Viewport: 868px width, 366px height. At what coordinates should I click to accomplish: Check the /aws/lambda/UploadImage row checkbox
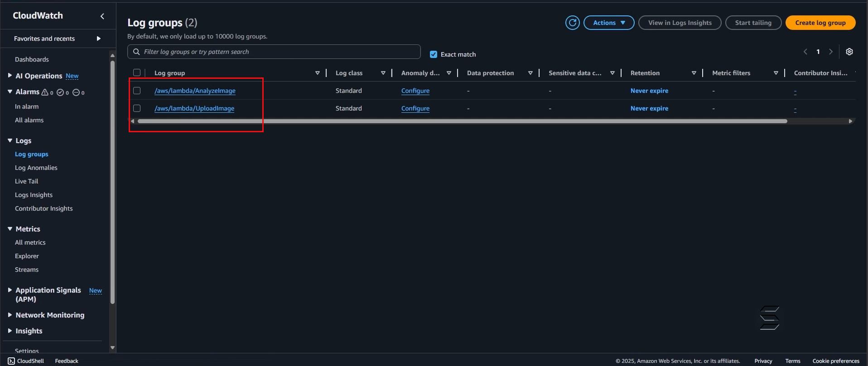coord(137,108)
